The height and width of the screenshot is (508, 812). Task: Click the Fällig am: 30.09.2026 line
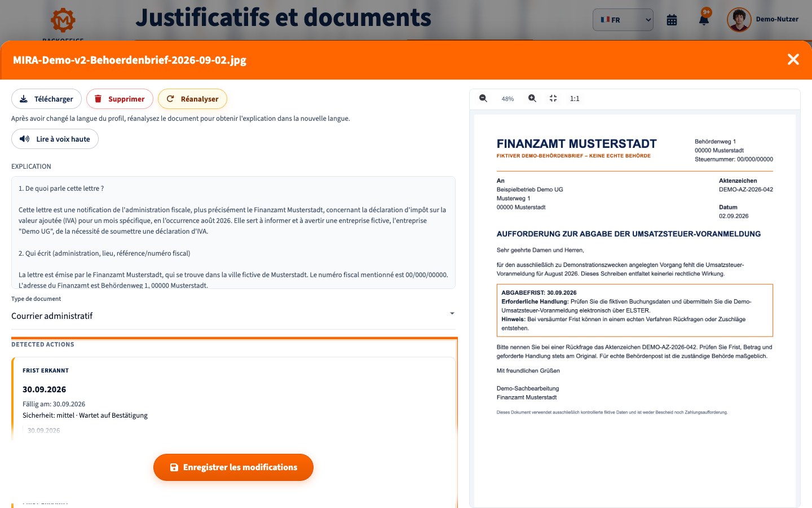click(54, 404)
